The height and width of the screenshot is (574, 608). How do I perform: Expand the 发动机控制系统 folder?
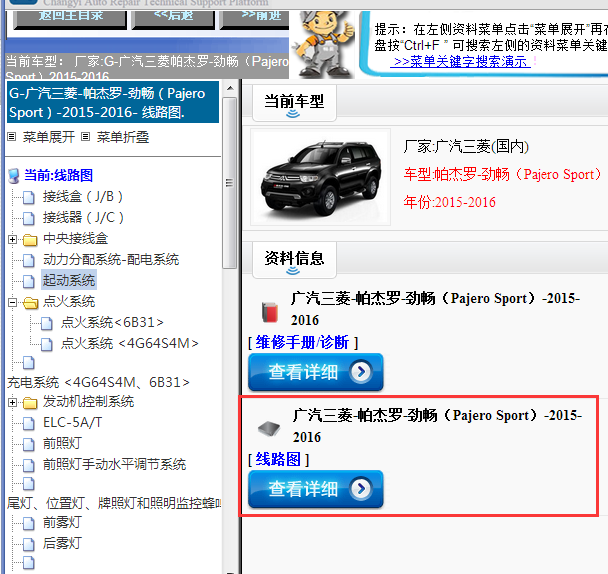pos(12,402)
